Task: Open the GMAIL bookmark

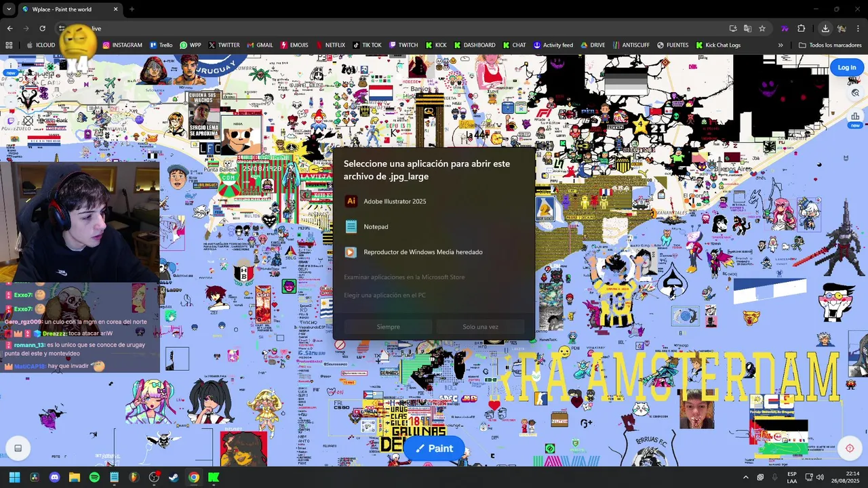Action: [x=260, y=45]
